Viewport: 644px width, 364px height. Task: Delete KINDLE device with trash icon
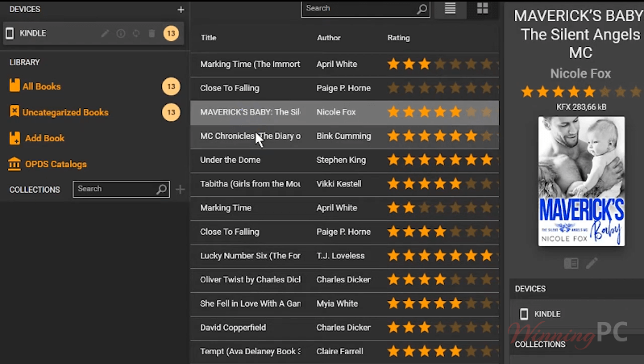(152, 33)
